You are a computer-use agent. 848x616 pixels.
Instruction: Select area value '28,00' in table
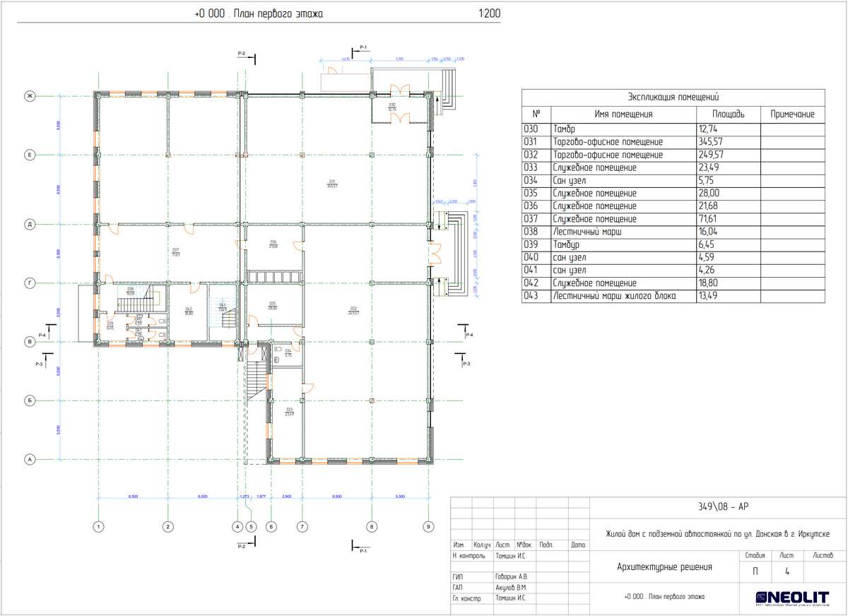click(708, 193)
